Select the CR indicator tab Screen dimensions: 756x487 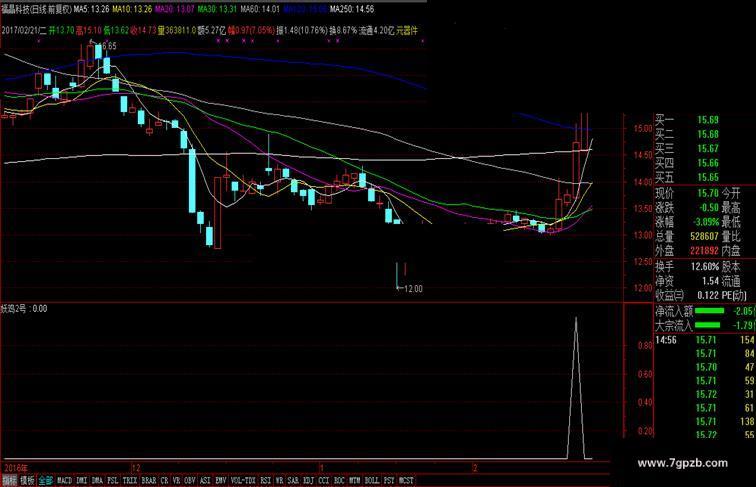click(x=164, y=481)
